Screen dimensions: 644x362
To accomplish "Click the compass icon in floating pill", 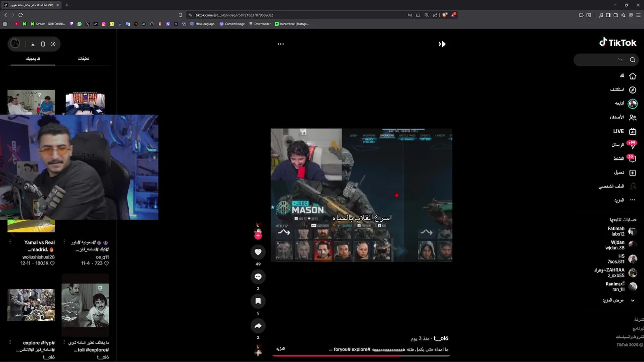I will tap(53, 44).
